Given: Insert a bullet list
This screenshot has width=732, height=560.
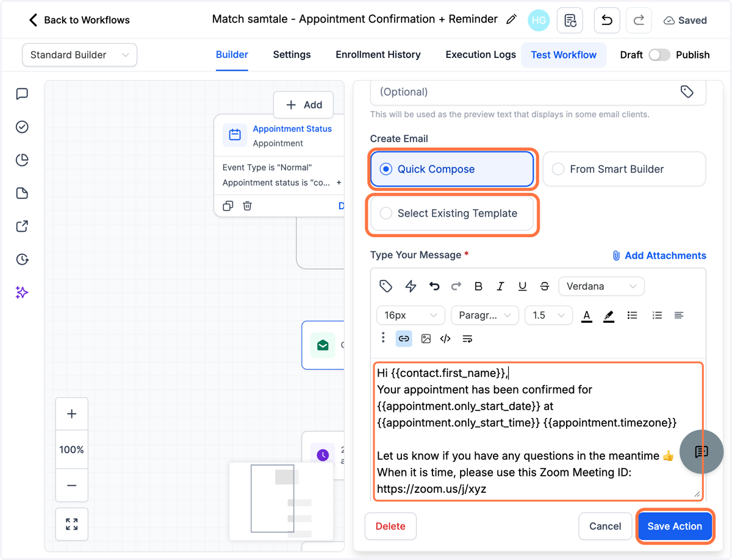Looking at the screenshot, I should point(632,315).
